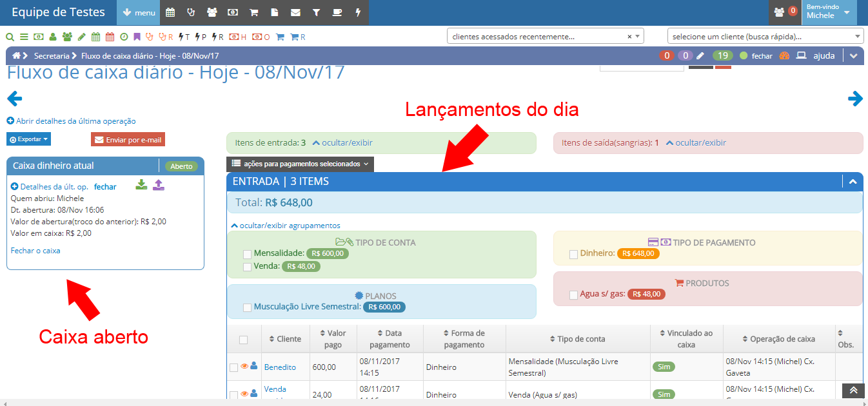Click the stethoscope icon in top navbar
The width and height of the screenshot is (868, 406).
tap(191, 12)
